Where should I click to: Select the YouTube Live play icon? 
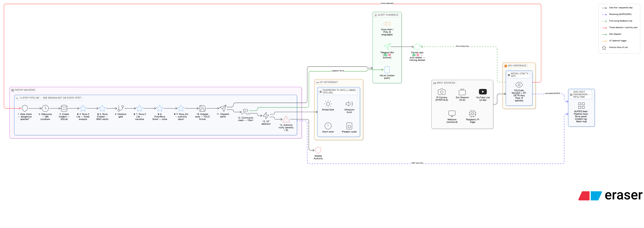pos(482,92)
